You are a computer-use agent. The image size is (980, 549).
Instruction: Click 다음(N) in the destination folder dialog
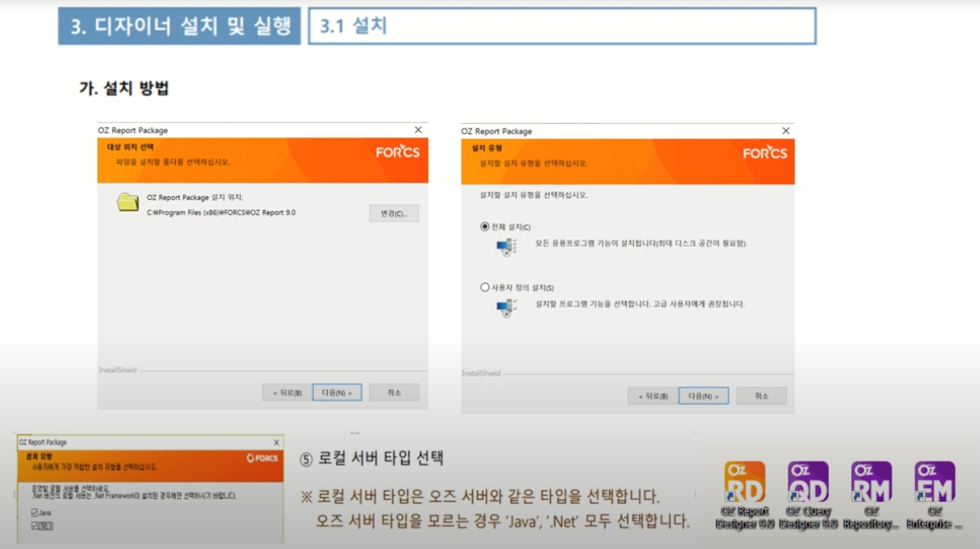pyautogui.click(x=337, y=392)
